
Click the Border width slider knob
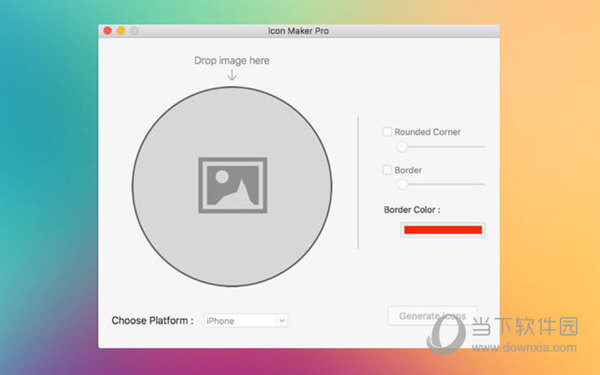click(x=402, y=184)
